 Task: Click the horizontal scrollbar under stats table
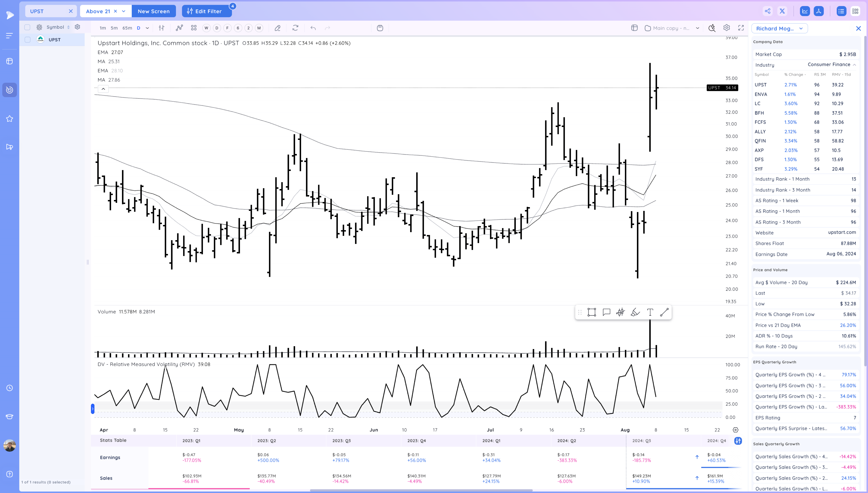421,490
